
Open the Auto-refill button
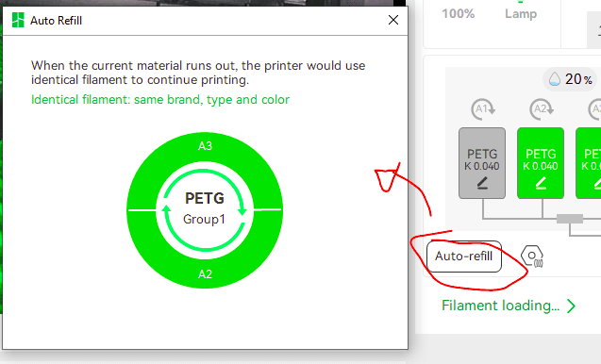coord(464,256)
